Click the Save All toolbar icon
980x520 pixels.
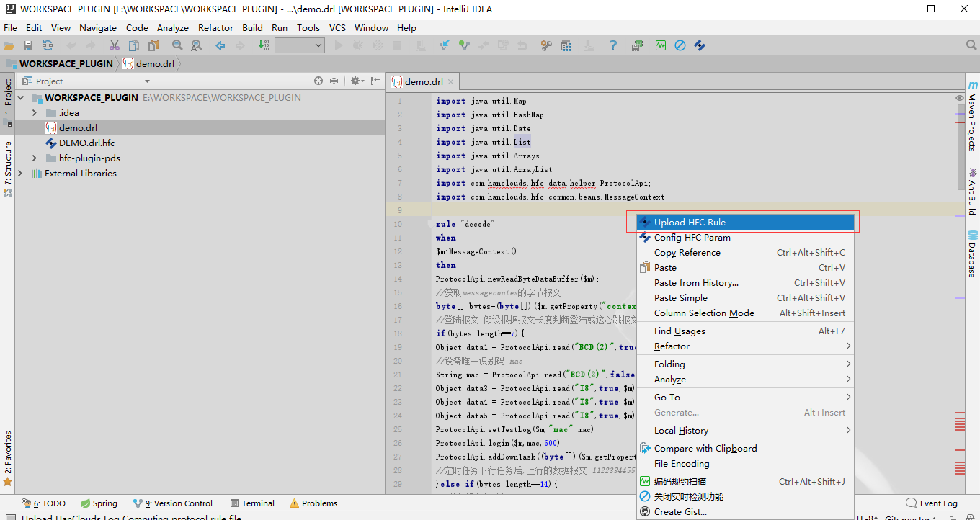point(28,45)
